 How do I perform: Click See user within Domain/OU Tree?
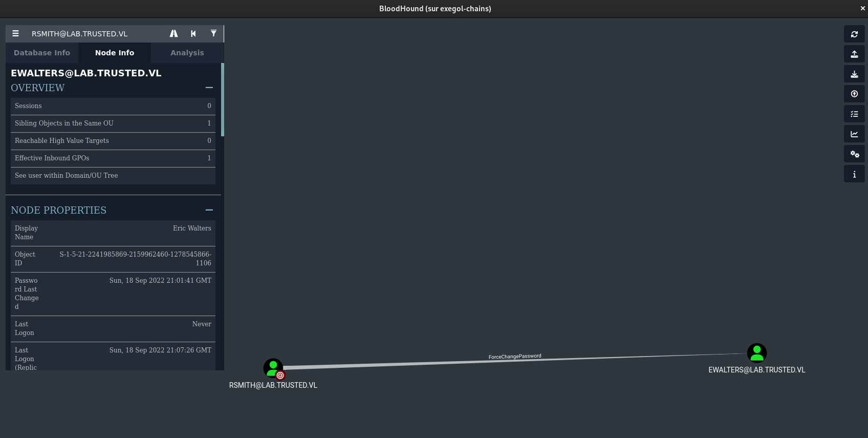pyautogui.click(x=113, y=176)
